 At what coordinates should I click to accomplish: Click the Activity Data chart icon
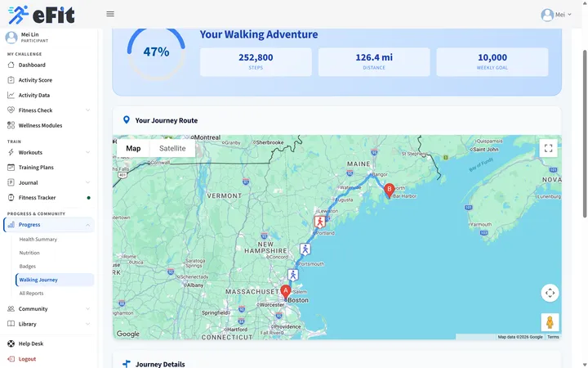point(11,95)
